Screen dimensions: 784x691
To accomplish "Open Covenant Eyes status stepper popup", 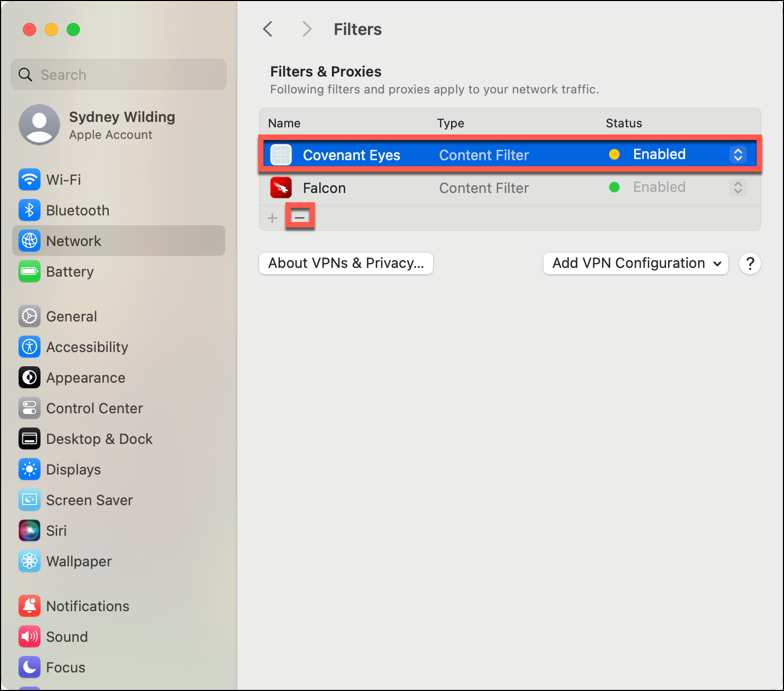I will click(738, 155).
